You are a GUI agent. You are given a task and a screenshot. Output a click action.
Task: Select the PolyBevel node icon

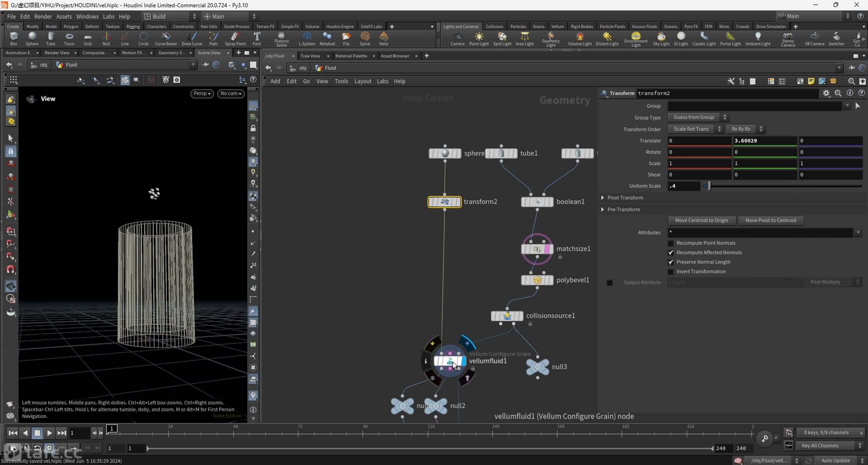point(537,279)
